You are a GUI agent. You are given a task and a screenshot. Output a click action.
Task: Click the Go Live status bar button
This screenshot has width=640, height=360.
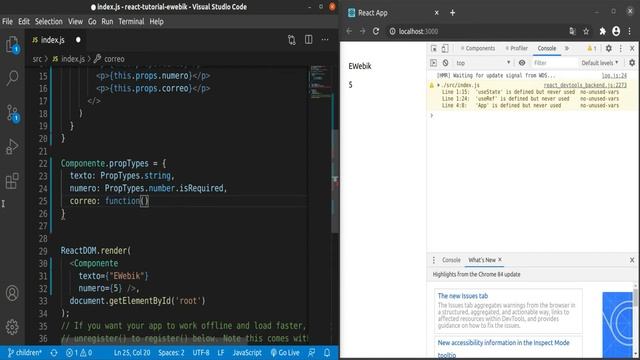tap(285, 353)
